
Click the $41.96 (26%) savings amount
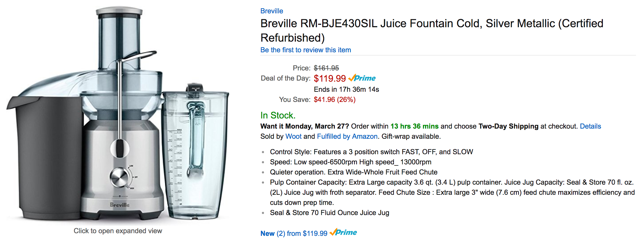click(335, 100)
